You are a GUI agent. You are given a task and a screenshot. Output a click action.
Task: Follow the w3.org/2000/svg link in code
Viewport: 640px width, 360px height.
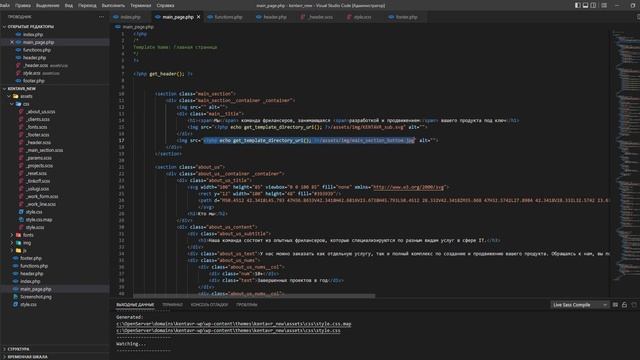pyautogui.click(x=409, y=187)
